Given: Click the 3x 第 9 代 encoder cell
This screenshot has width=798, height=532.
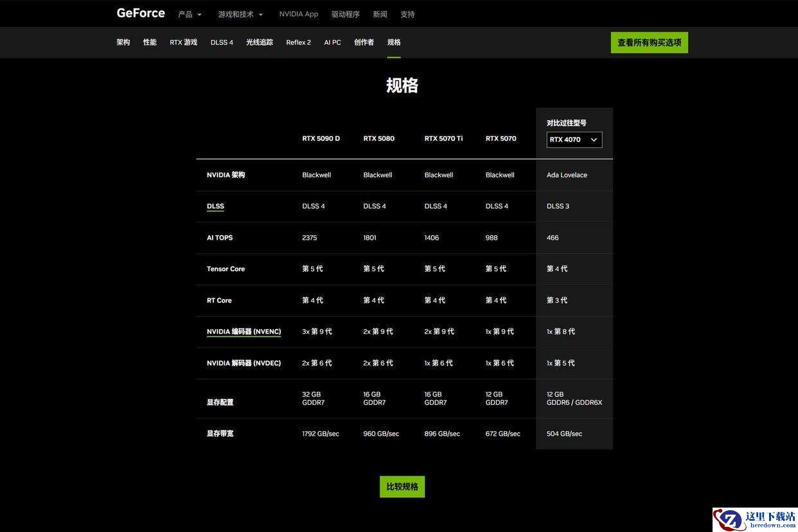Looking at the screenshot, I should [317, 332].
